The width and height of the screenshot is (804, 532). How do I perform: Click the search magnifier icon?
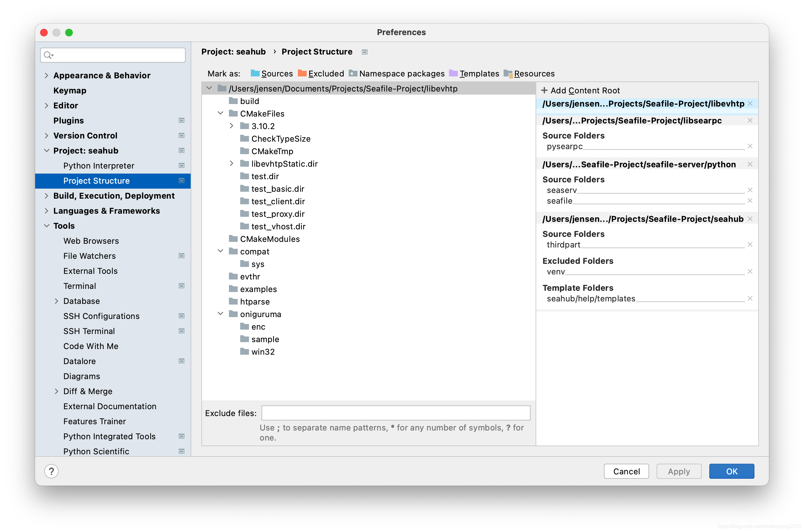pyautogui.click(x=48, y=55)
